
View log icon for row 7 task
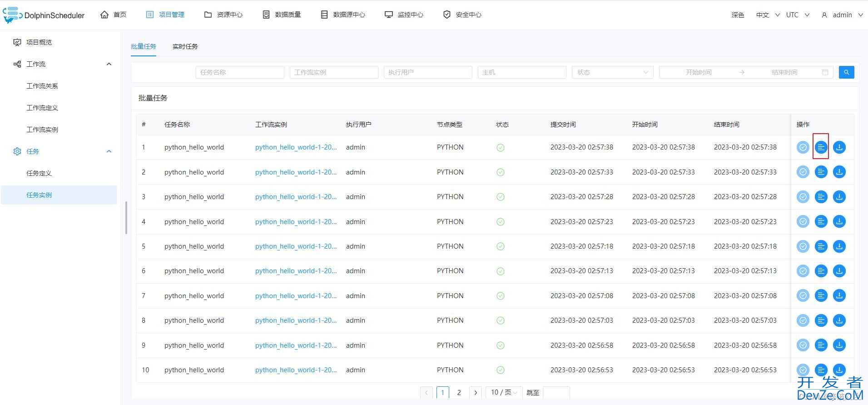pos(821,296)
